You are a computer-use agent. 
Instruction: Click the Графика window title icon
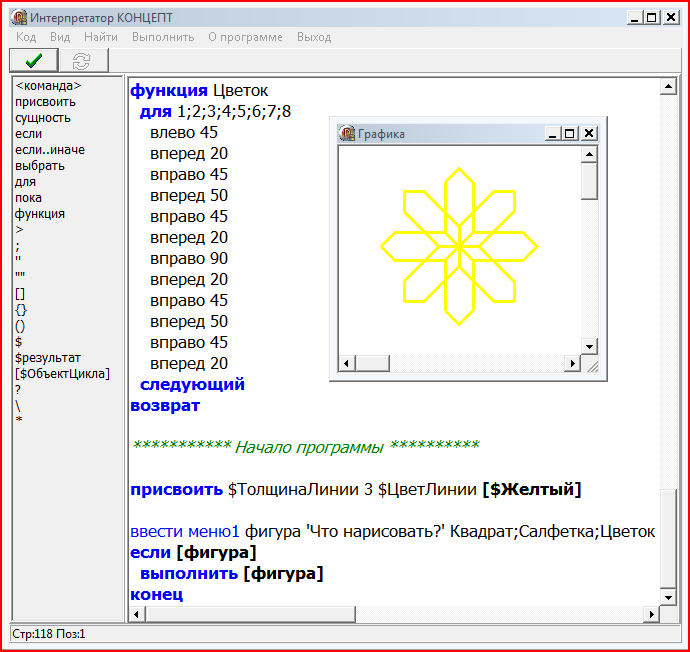coord(348,133)
